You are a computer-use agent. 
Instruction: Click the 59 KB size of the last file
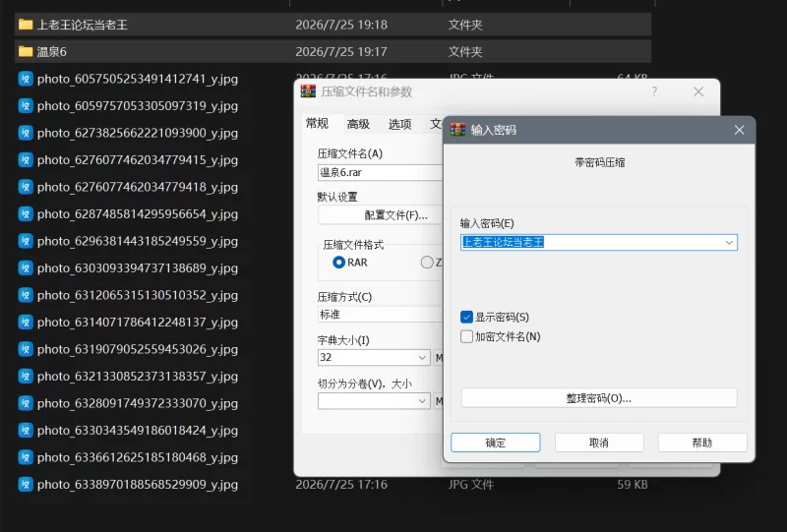coord(633,485)
